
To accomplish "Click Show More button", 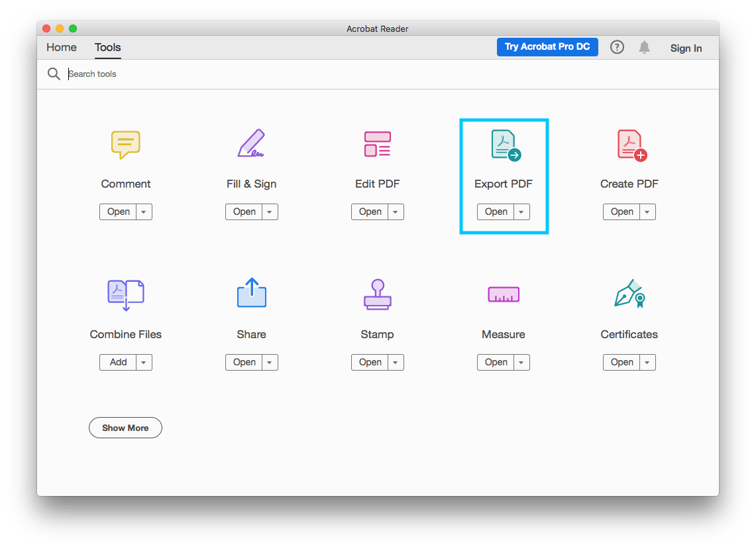I will click(125, 428).
